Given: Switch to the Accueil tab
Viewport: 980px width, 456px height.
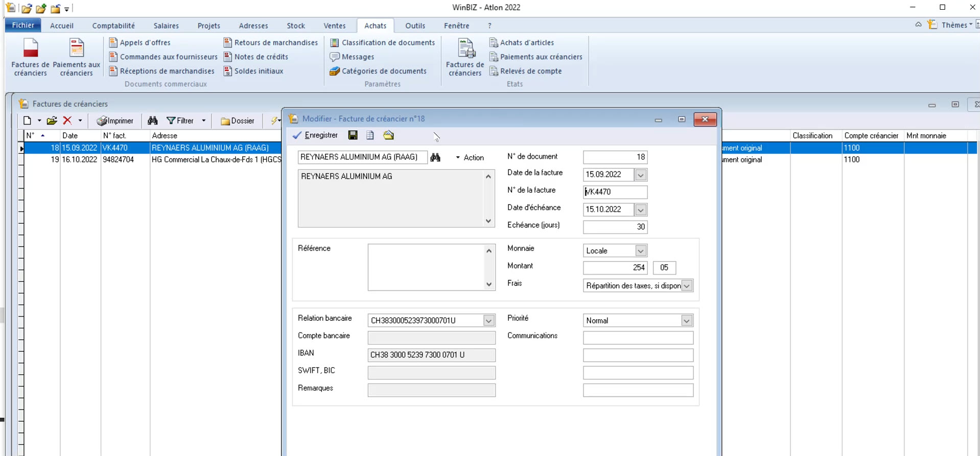Looking at the screenshot, I should [62, 26].
